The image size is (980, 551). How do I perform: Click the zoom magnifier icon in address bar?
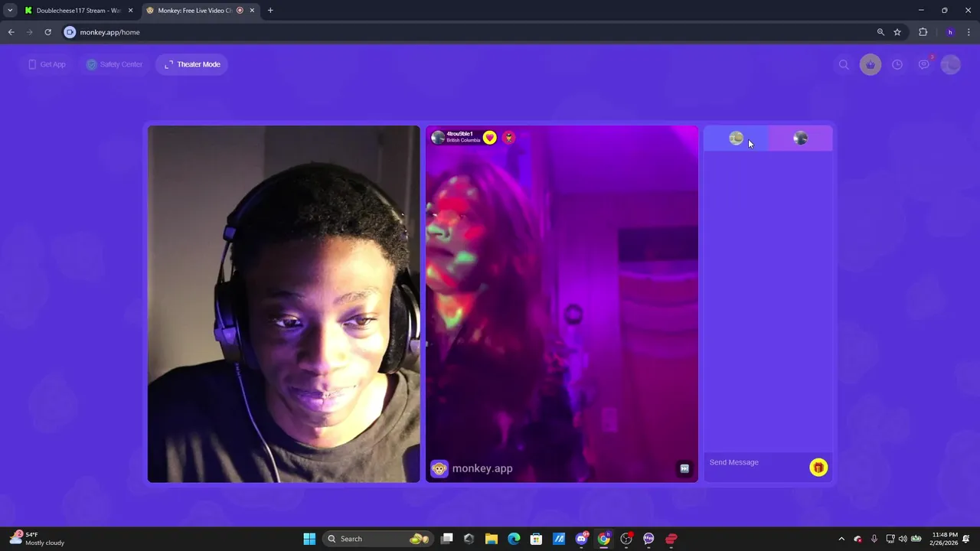coord(880,32)
